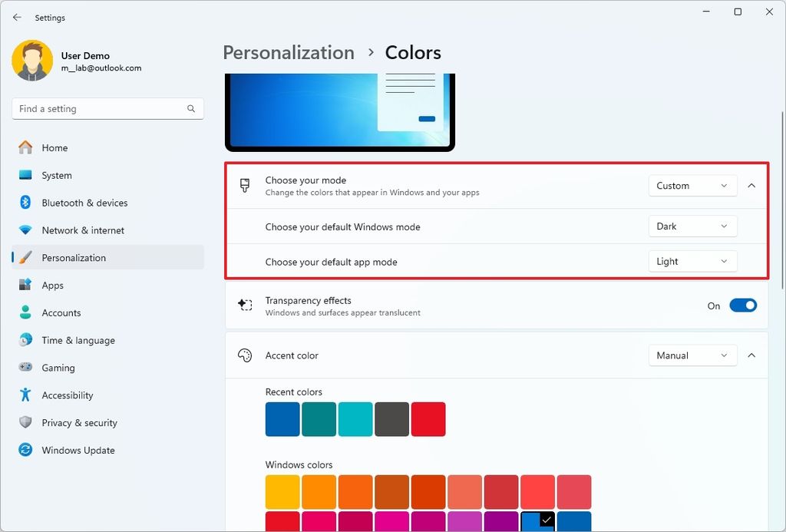Open Bluetooth & devices settings

(x=84, y=203)
